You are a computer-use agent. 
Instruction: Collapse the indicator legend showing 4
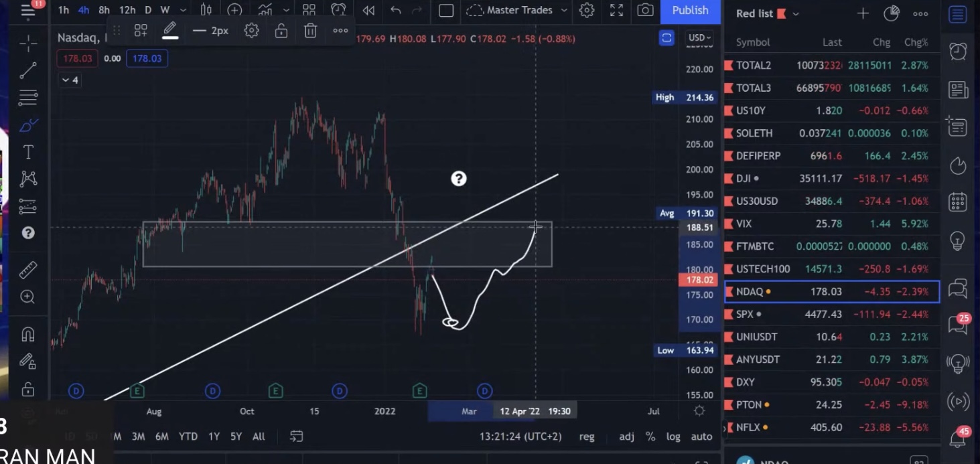pos(70,80)
